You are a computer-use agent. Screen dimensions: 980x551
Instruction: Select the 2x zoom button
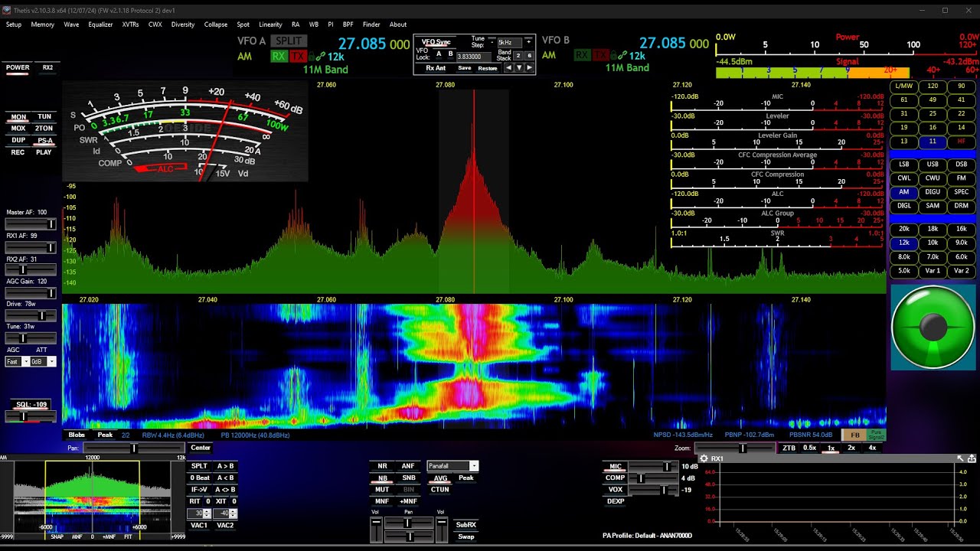click(851, 448)
